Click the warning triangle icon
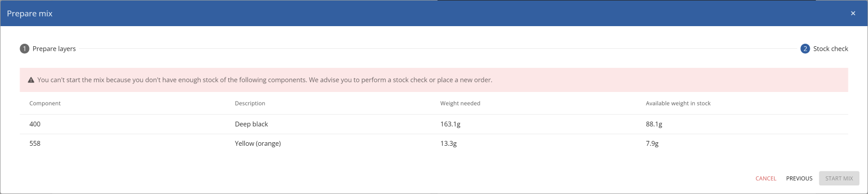Screen dimensions: 868x194 click(31, 80)
